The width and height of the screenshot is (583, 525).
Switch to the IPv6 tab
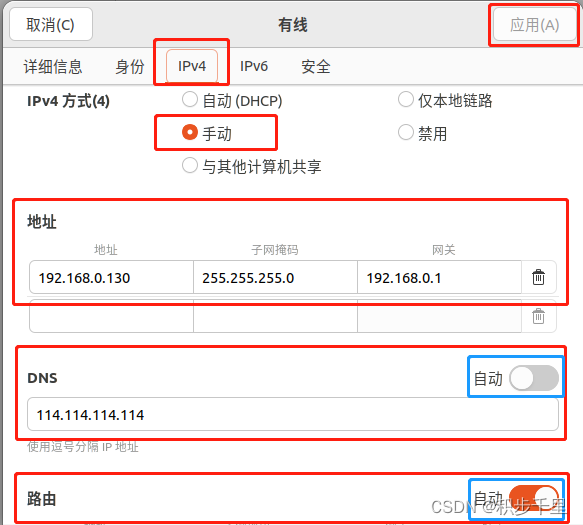[254, 67]
